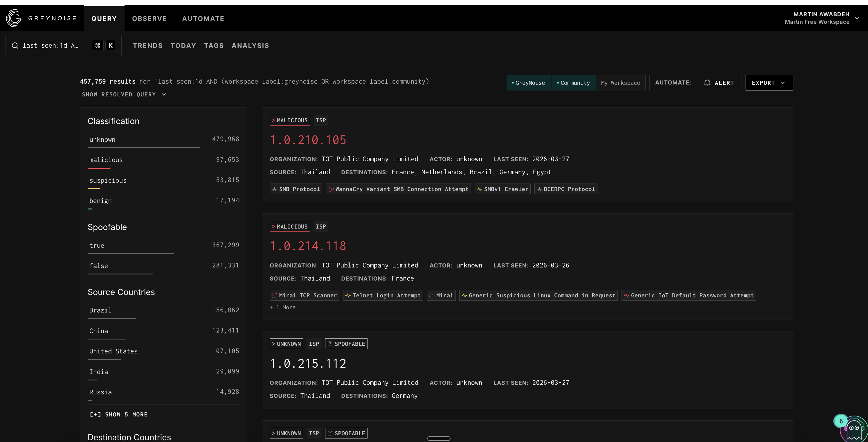Switch to the OBSERVE tab
The width and height of the screenshot is (868, 442).
pos(150,19)
